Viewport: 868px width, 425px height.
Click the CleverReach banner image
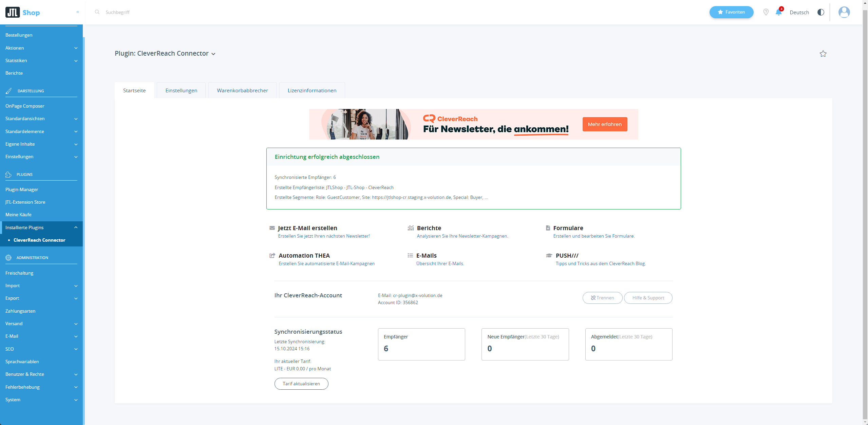[x=473, y=124]
